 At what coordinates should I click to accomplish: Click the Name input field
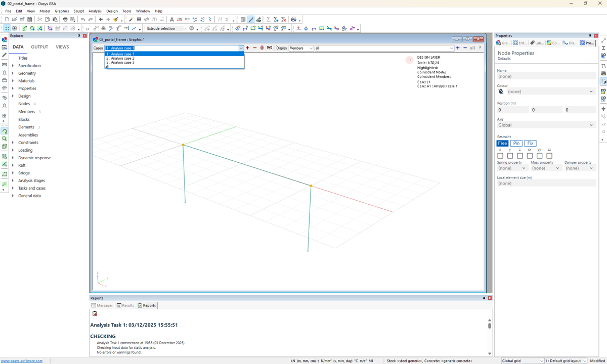click(545, 76)
